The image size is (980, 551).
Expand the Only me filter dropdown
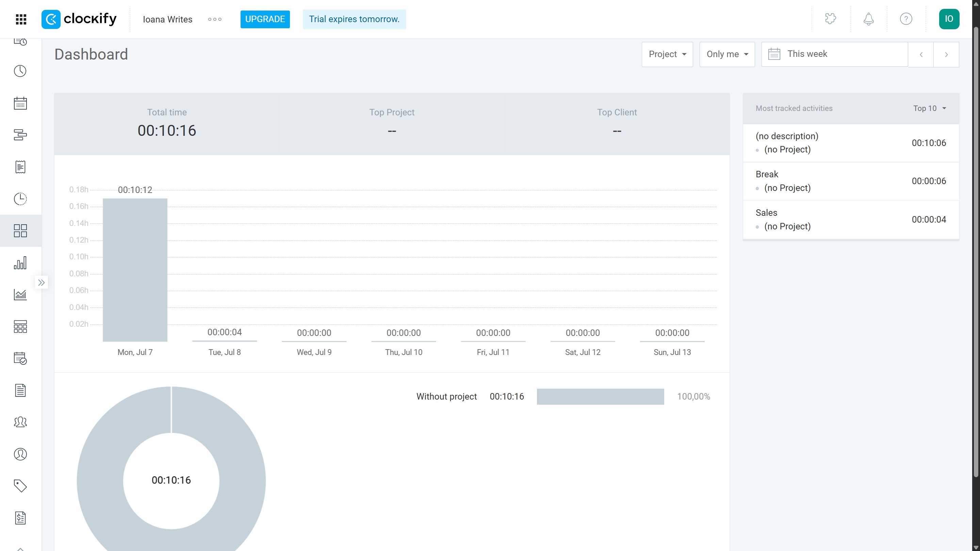pyautogui.click(x=726, y=54)
